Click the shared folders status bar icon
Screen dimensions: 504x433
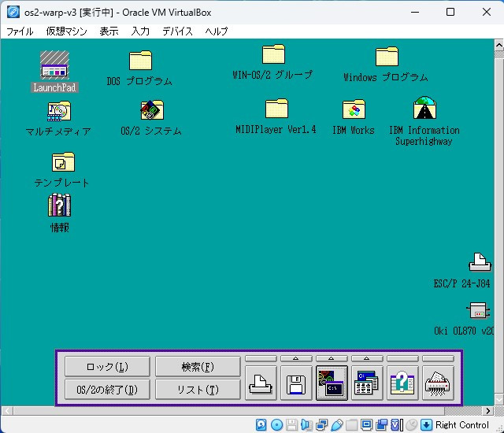[352, 425]
